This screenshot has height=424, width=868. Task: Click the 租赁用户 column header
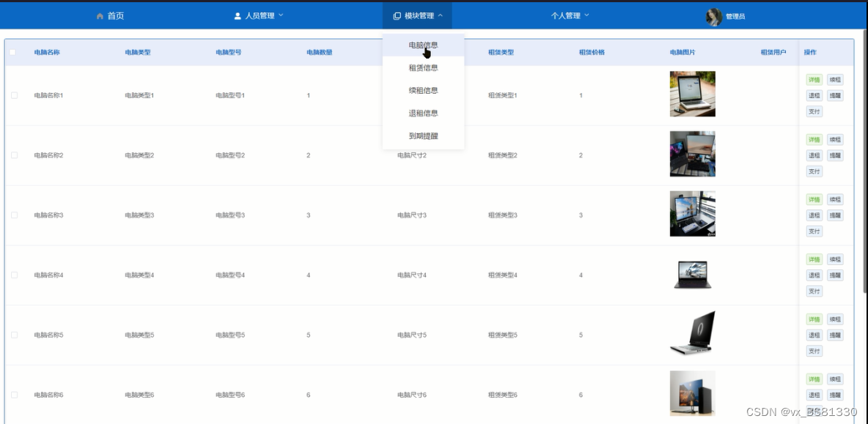tap(773, 53)
